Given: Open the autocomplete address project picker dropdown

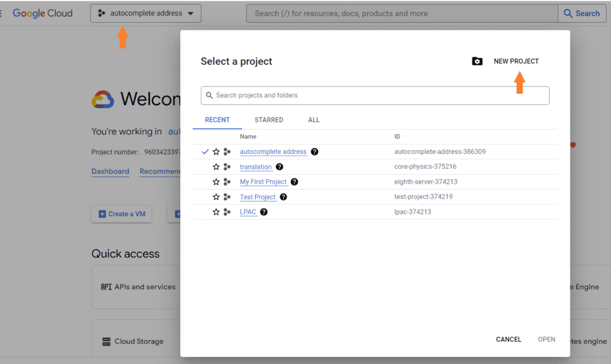Looking at the screenshot, I should [146, 13].
